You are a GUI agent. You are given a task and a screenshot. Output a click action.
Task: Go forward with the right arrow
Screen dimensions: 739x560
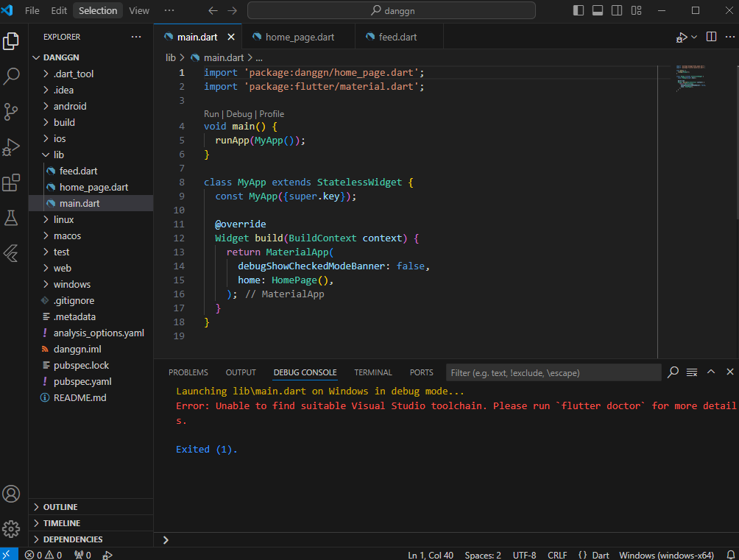point(233,10)
